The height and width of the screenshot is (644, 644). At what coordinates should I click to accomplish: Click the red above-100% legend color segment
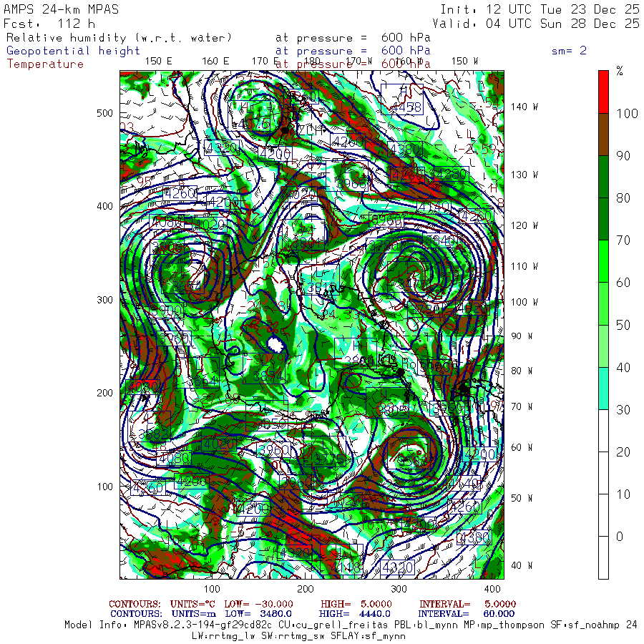(x=603, y=92)
